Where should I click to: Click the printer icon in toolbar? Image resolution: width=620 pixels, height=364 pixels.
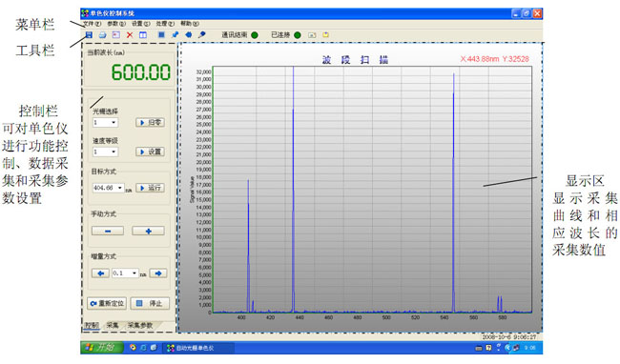point(102,34)
